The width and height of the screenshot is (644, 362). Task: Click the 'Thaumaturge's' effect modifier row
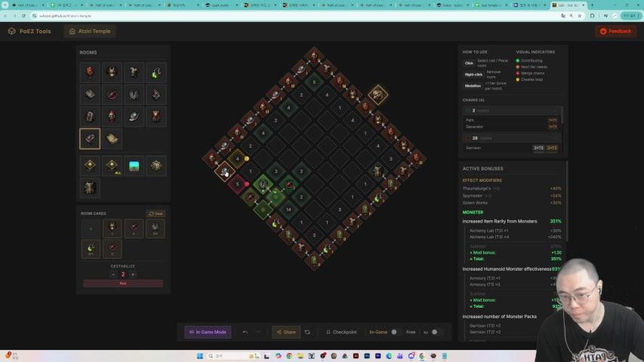click(512, 189)
